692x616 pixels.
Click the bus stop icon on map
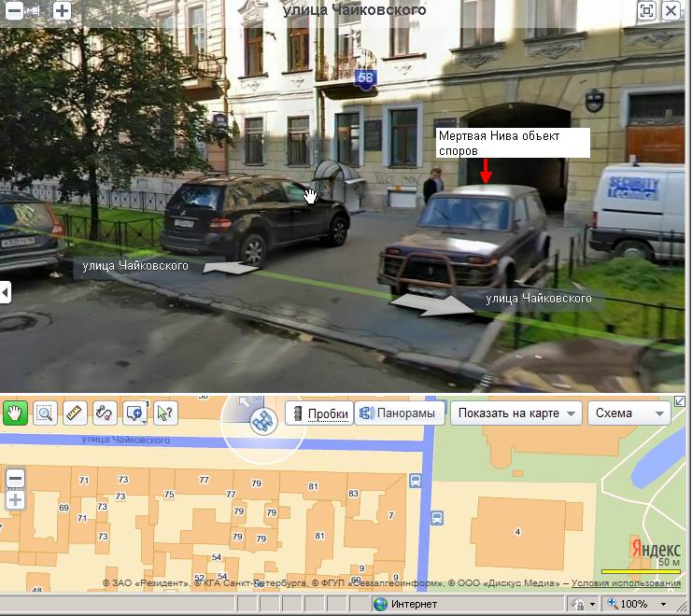416,482
